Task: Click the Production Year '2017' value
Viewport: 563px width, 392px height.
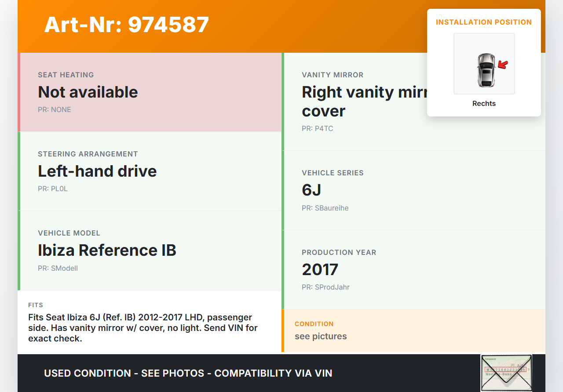Action: coord(320,269)
